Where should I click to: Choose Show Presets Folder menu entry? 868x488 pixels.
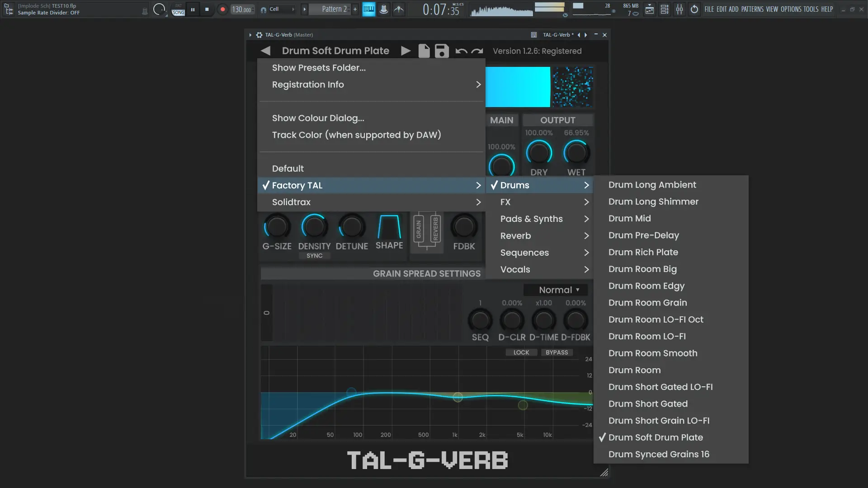pos(319,68)
